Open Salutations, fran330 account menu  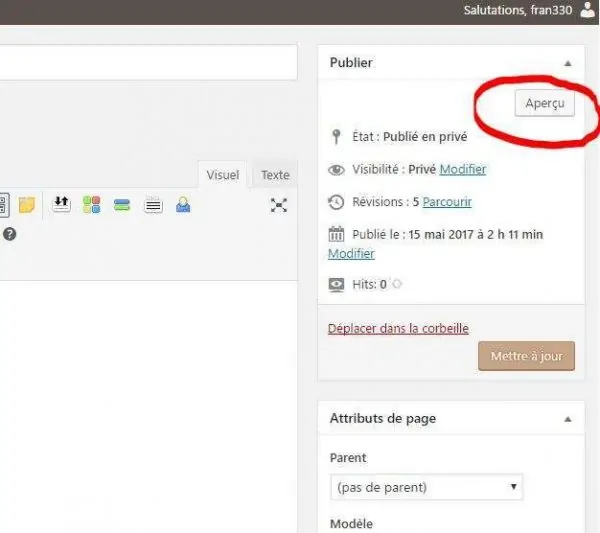pyautogui.click(x=518, y=10)
